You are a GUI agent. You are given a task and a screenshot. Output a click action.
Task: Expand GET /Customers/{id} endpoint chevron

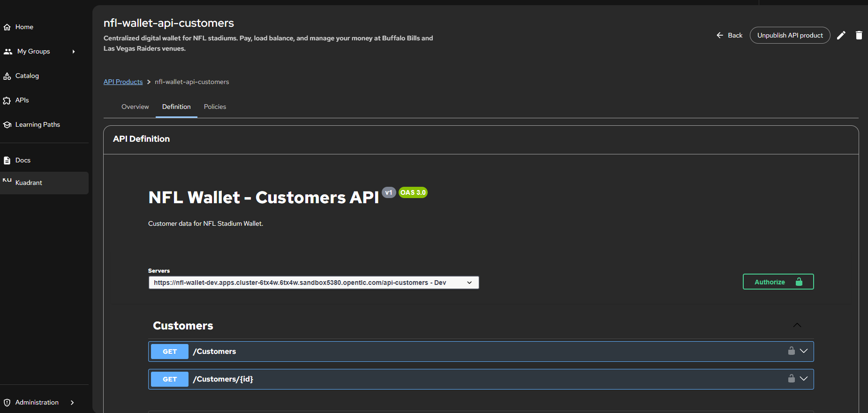click(x=804, y=379)
